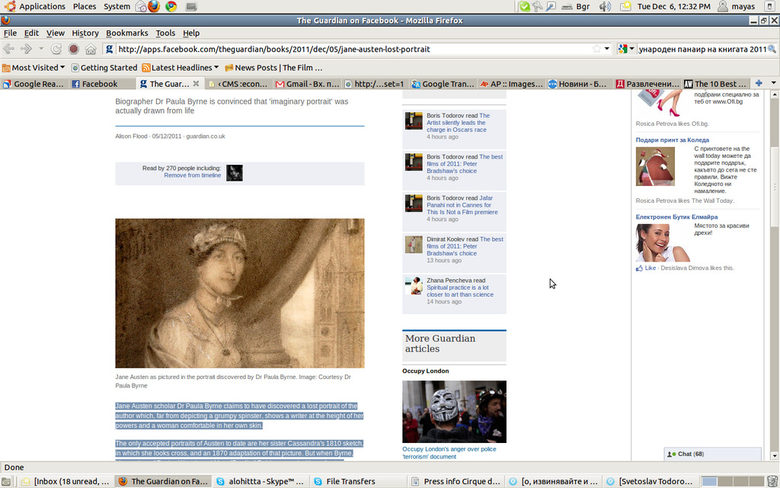Image resolution: width=780 pixels, height=488 pixels.
Task: Close the Guardian tab with its X
Action: pos(196,84)
